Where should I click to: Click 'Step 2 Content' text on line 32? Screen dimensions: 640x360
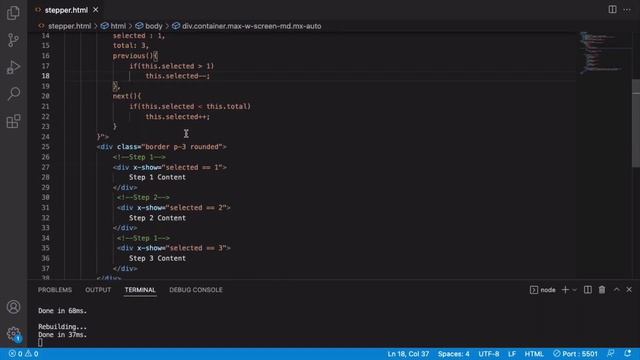tap(157, 218)
